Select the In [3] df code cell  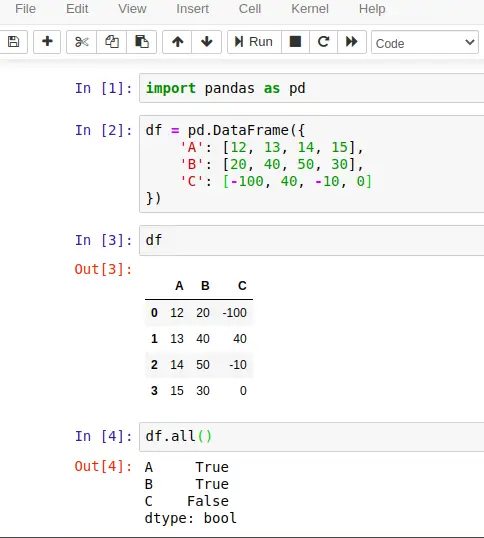point(311,240)
